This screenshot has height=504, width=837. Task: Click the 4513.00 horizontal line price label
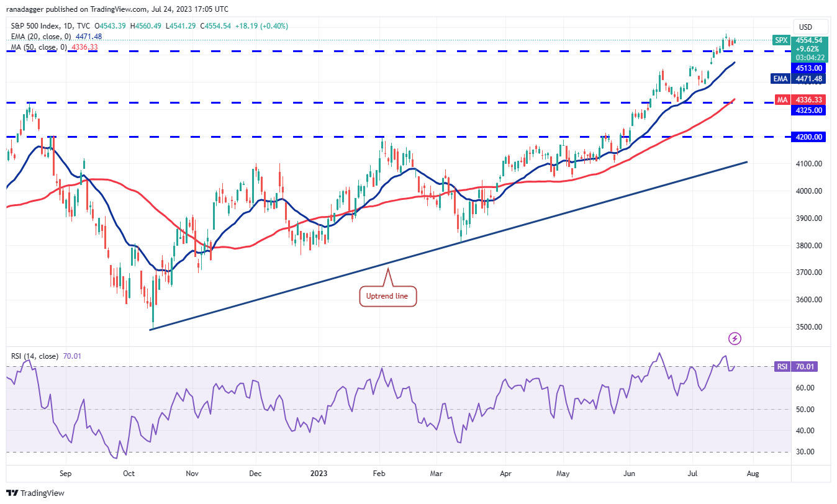pos(810,68)
